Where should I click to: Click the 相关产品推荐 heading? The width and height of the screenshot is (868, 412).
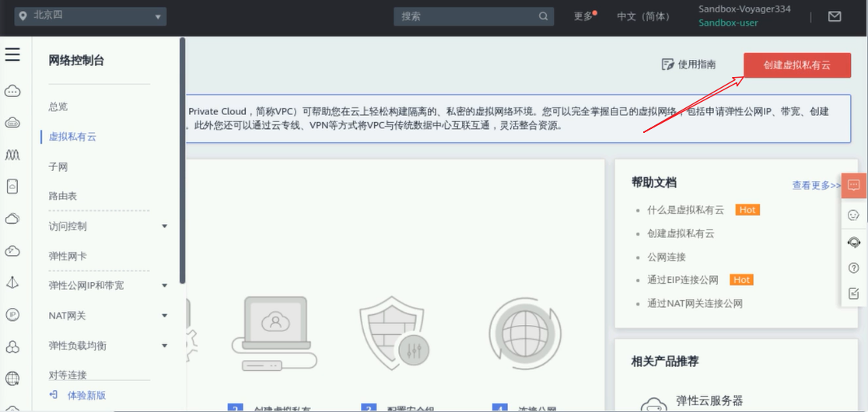click(x=665, y=361)
